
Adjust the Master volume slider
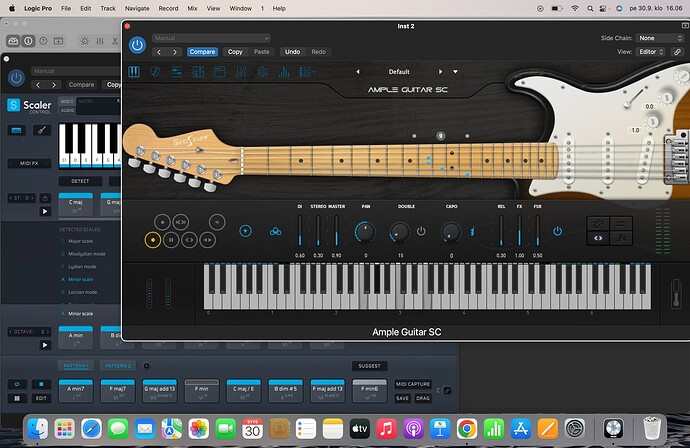point(337,231)
